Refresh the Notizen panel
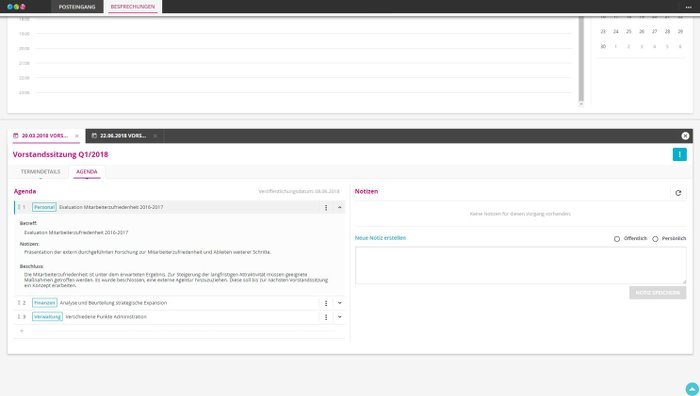 pyautogui.click(x=678, y=193)
